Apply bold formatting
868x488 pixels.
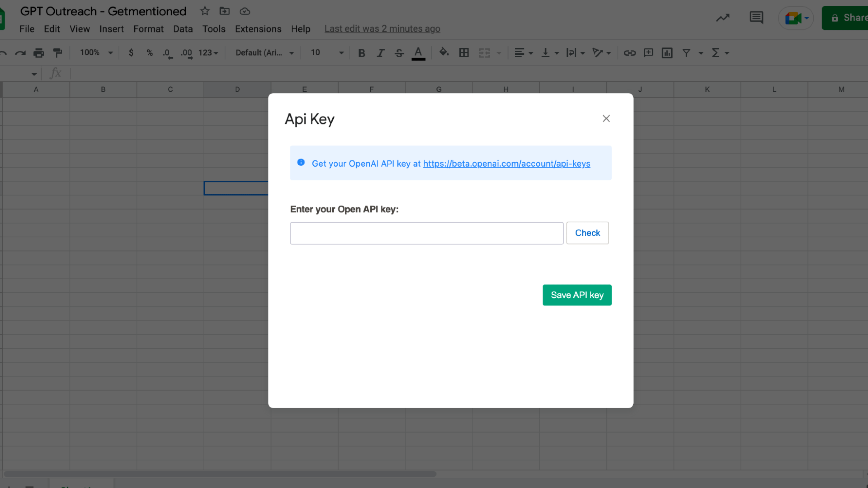click(x=362, y=53)
